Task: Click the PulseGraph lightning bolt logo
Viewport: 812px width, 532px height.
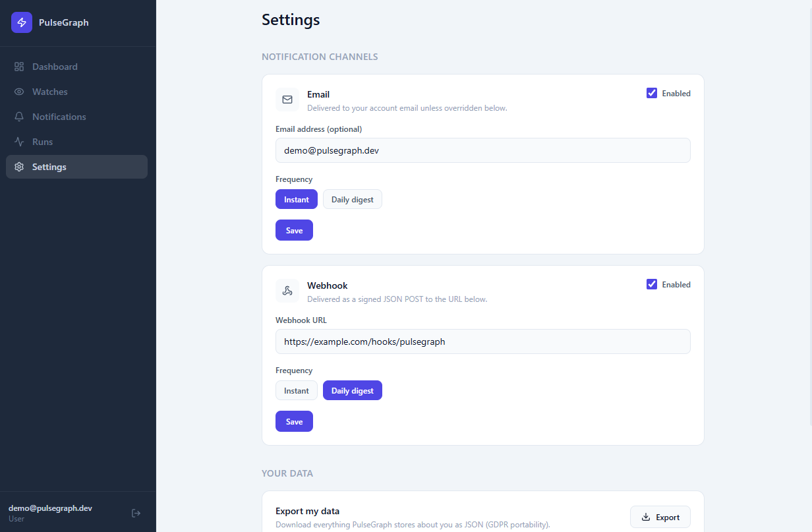Action: [x=22, y=22]
